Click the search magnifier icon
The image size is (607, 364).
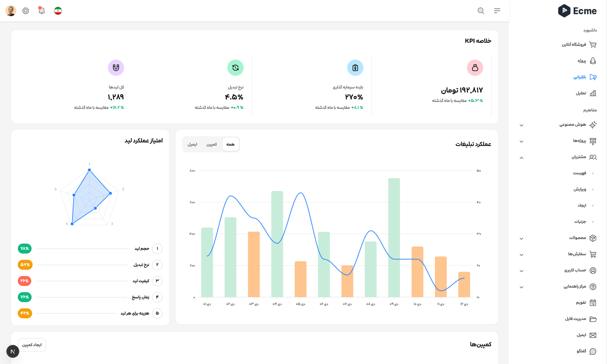(481, 11)
